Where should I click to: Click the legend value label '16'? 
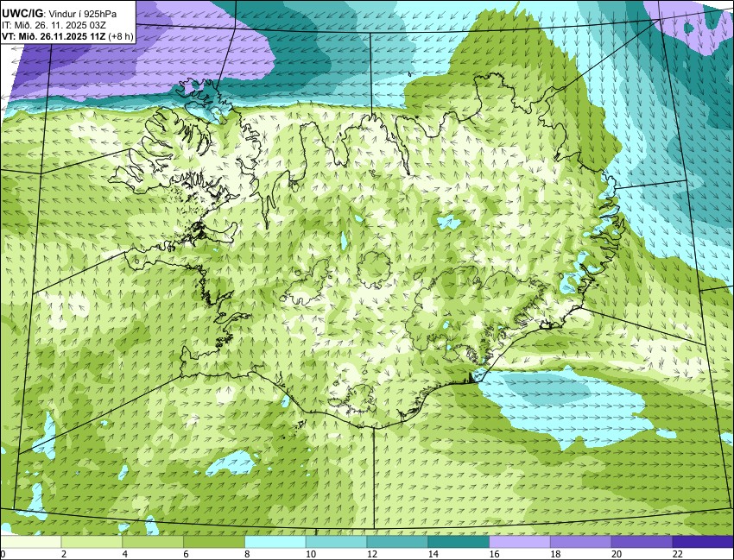[494, 554]
